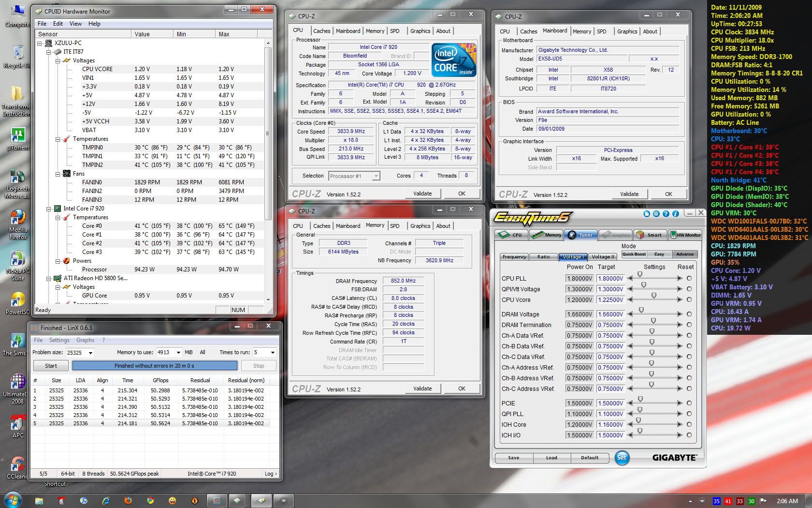Image resolution: width=812 pixels, height=508 pixels.
Task: Click the LinX Start button
Action: 51,366
